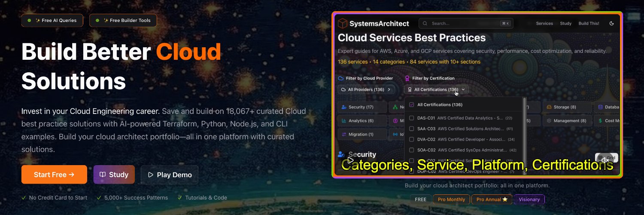Viewport: 644px width, 215px height.
Task: Click the Database category chip
Action: (x=607, y=107)
